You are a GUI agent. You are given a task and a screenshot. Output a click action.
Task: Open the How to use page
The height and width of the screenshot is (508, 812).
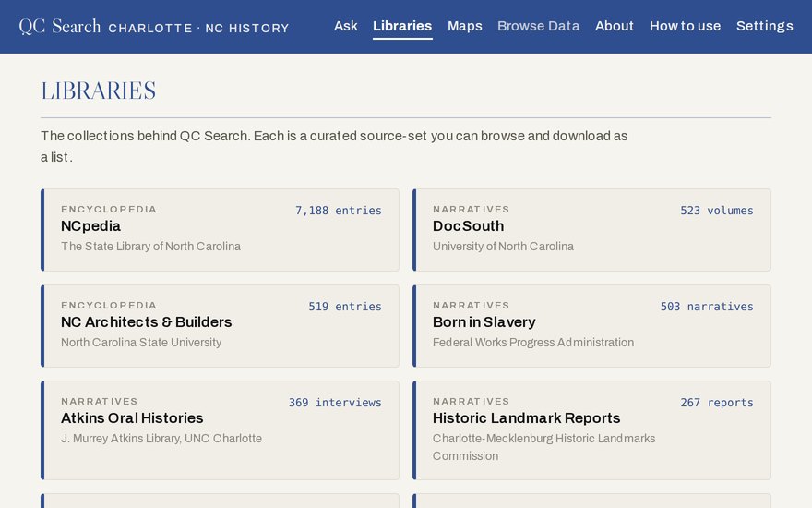685,26
